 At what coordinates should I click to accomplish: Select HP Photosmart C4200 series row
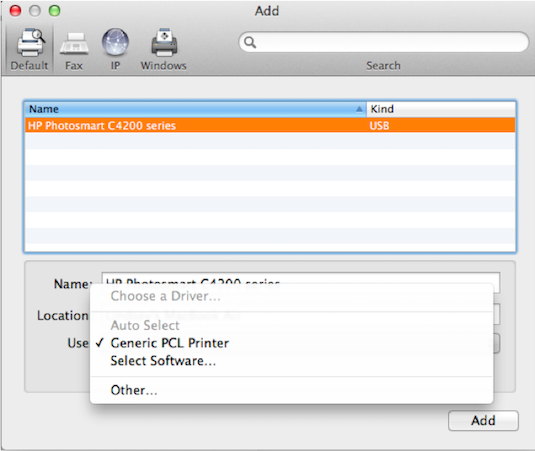[x=270, y=126]
